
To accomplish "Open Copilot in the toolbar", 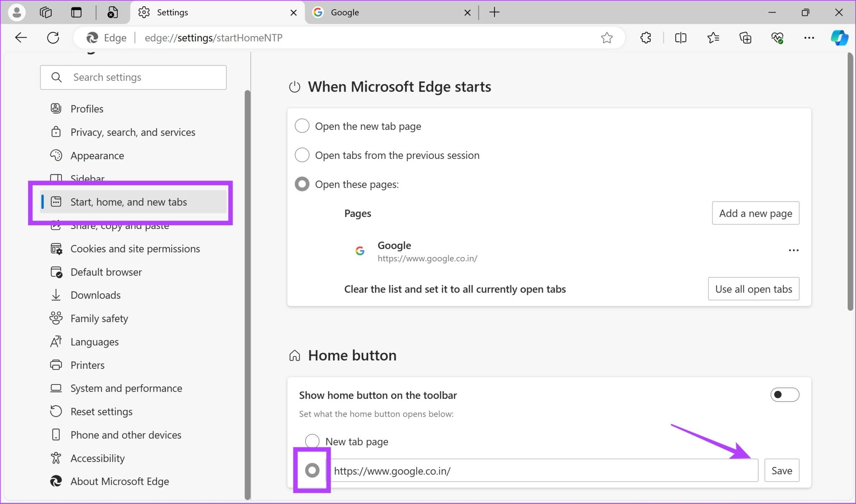I will [839, 37].
